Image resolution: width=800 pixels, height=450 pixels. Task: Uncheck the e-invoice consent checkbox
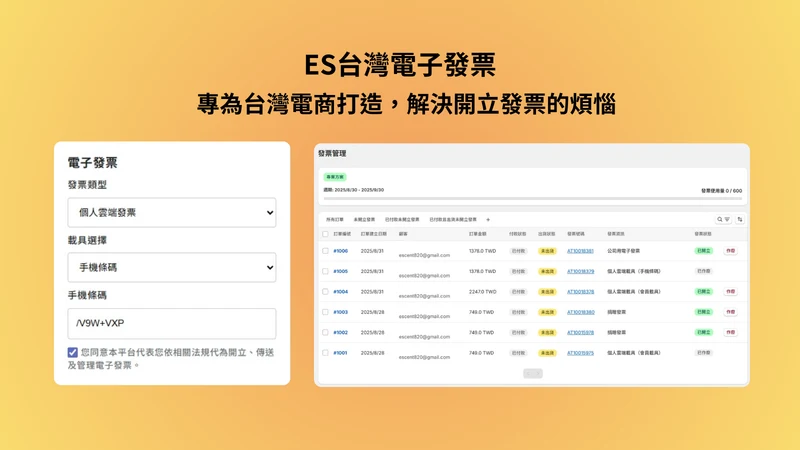[x=72, y=353]
